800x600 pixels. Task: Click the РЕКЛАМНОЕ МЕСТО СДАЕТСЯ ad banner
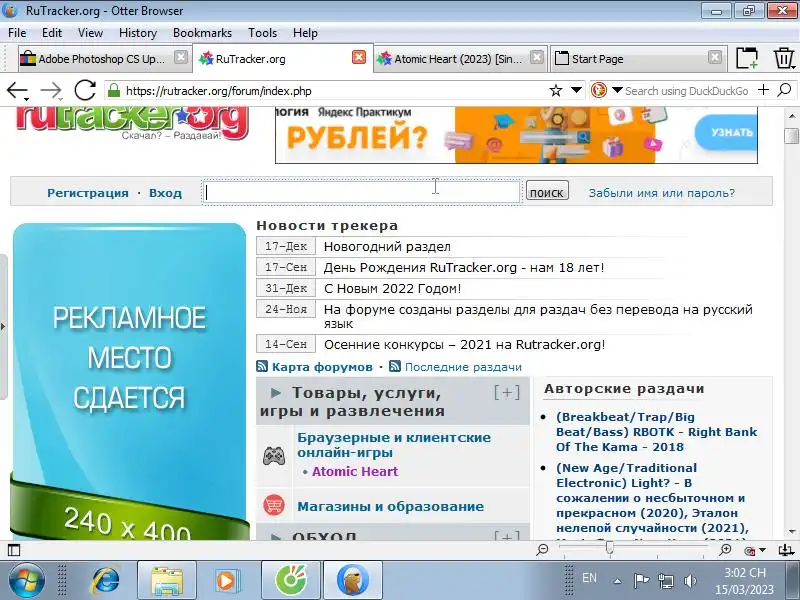pos(130,381)
